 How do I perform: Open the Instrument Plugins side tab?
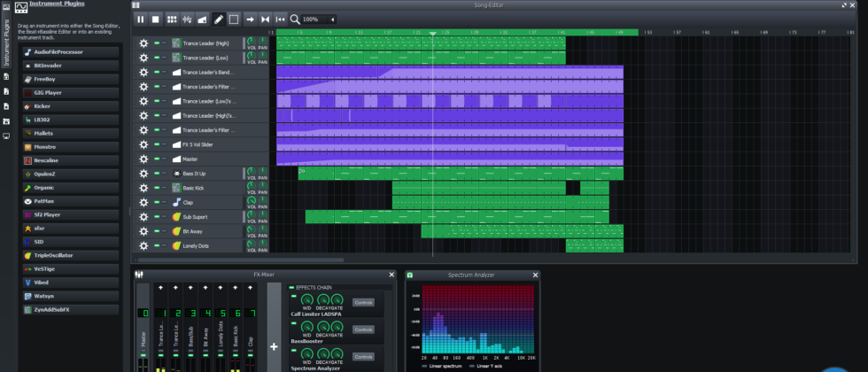tap(6, 43)
